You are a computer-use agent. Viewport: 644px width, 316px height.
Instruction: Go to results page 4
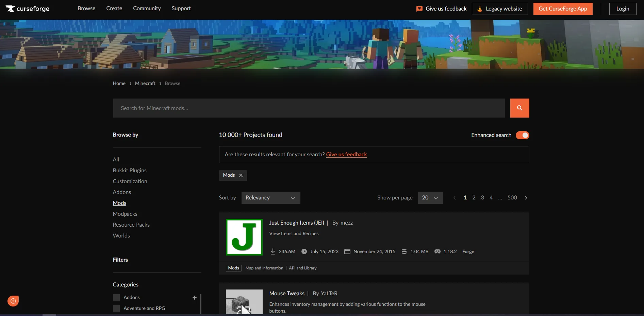point(491,198)
